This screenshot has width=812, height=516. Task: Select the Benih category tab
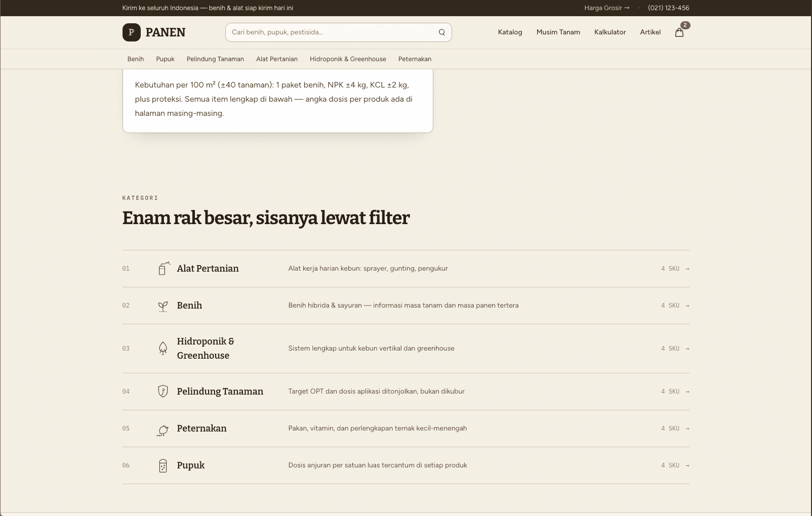[136, 59]
